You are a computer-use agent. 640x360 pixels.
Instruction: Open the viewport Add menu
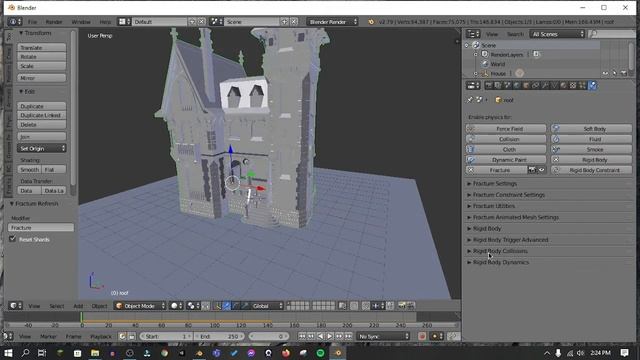[x=78, y=306]
